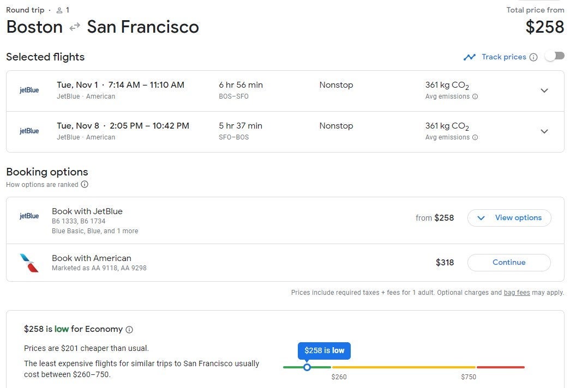
Task: Click Continue to book with American
Action: (x=509, y=263)
